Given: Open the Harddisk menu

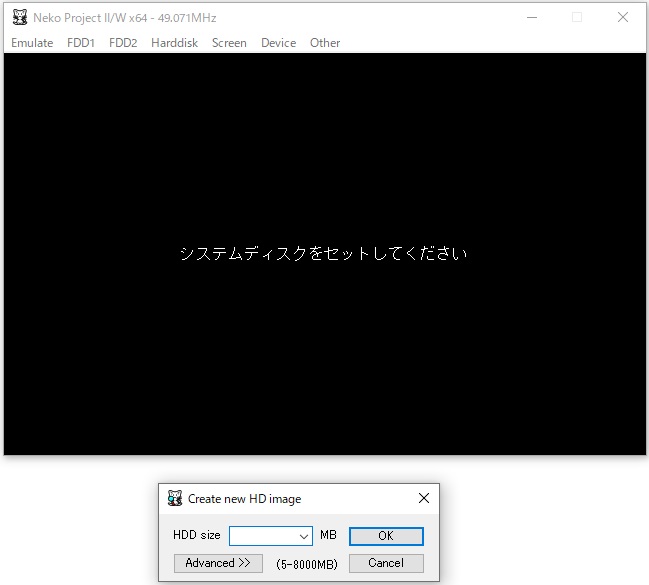Looking at the screenshot, I should click(x=174, y=43).
